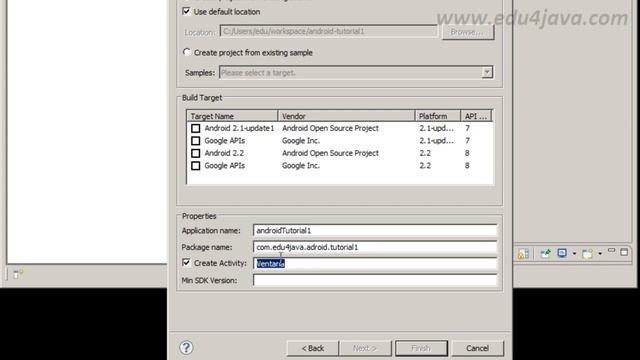Click the Next button
This screenshot has width=640, height=360.
coord(365,348)
